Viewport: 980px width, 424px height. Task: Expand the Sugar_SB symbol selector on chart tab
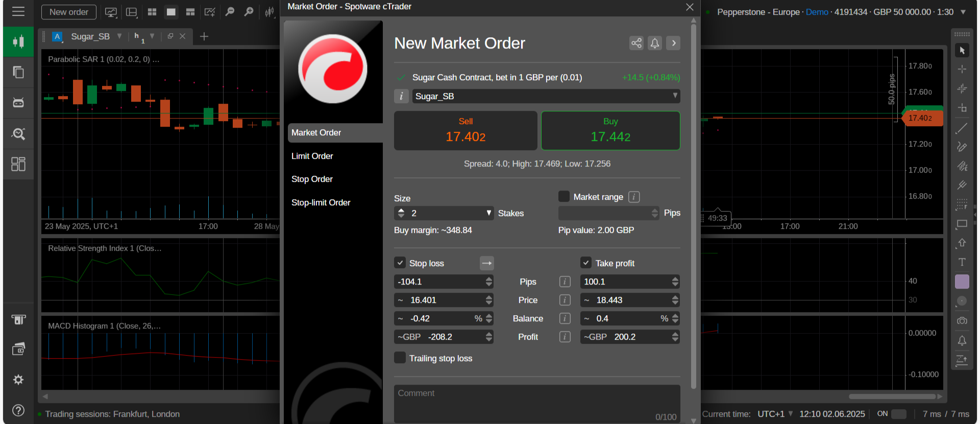coord(119,36)
